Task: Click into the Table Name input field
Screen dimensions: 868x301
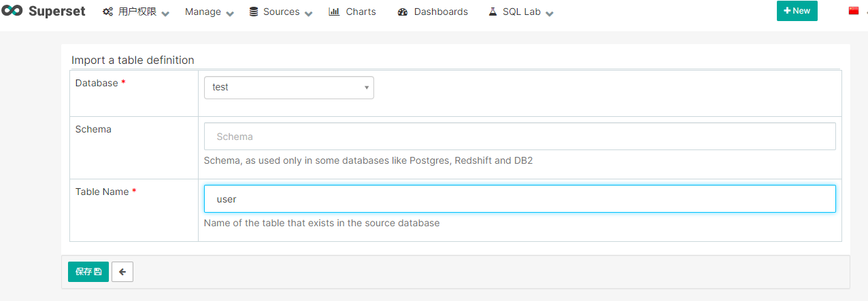Action: click(x=520, y=199)
